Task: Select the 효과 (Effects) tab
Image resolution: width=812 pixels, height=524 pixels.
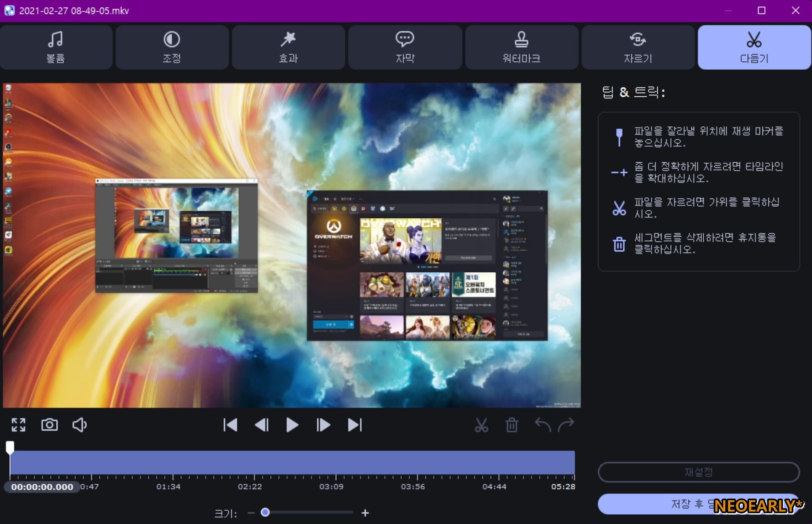Action: [x=288, y=47]
